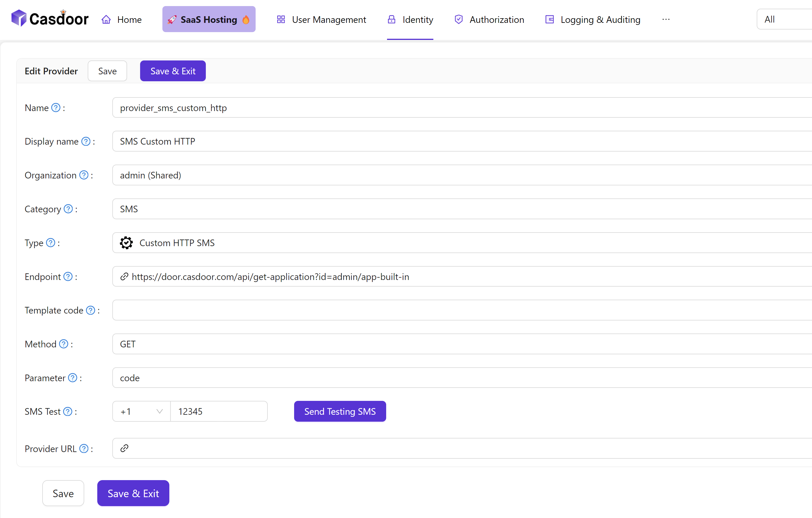
Task: Open the All organization selector in header
Action: (x=784, y=19)
